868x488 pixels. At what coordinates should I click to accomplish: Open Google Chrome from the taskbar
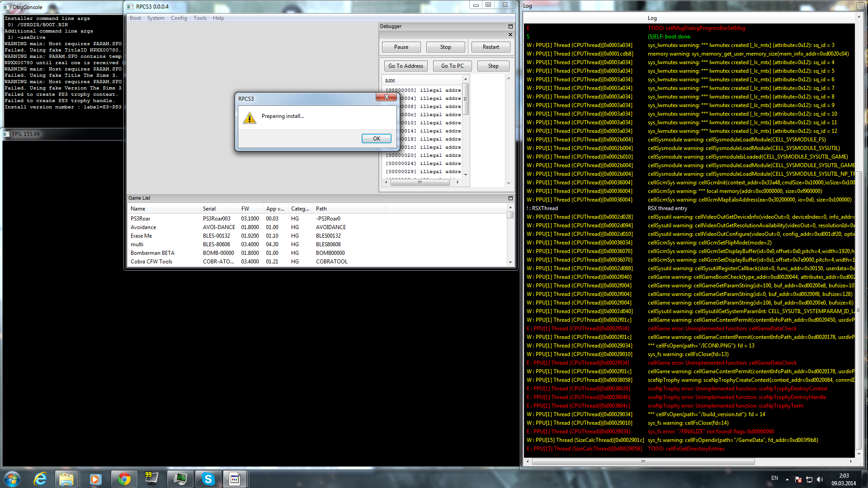(x=124, y=479)
